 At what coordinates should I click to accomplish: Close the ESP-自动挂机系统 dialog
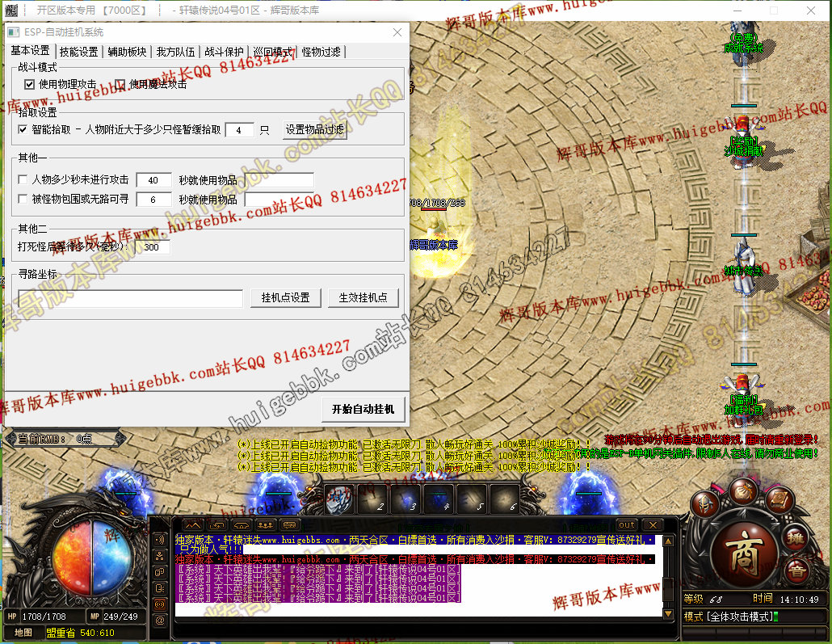tap(397, 32)
